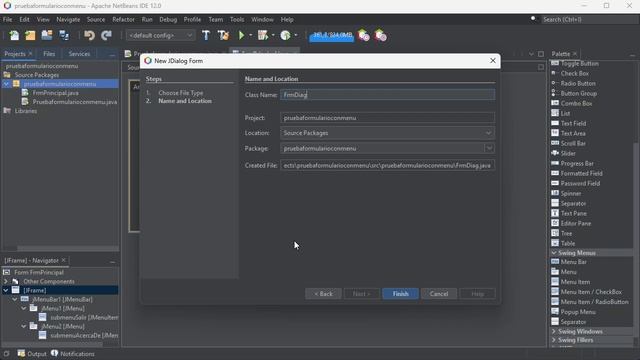Click the New File toolbar icon
The image size is (640, 360).
14,36
